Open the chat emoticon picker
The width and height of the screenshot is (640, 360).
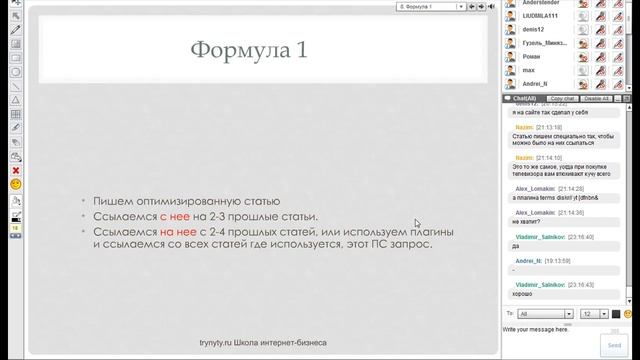click(628, 314)
